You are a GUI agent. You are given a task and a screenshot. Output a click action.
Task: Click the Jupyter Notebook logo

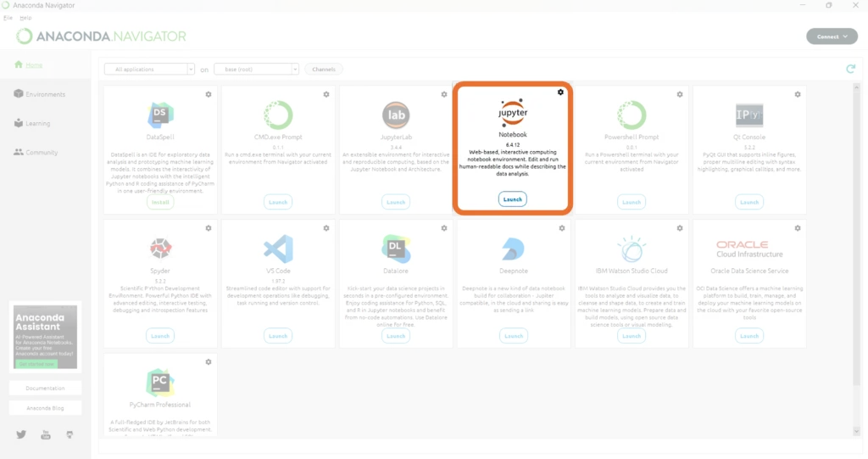(513, 113)
